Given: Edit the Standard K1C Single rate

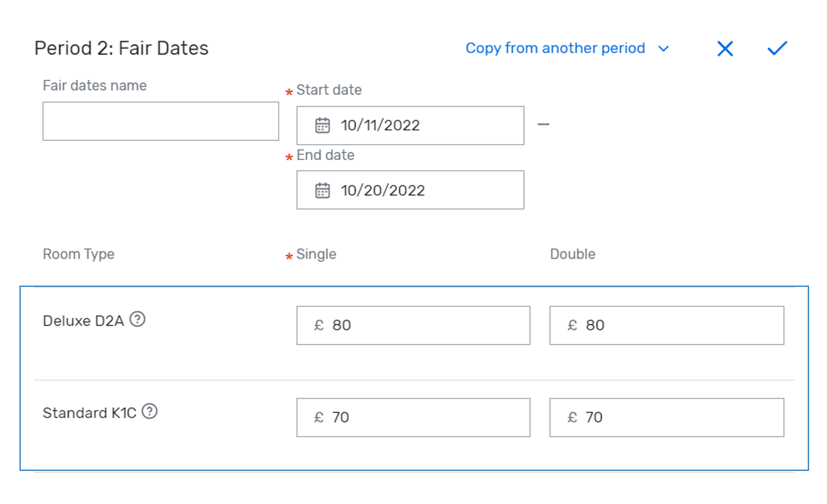Looking at the screenshot, I should pos(413,418).
